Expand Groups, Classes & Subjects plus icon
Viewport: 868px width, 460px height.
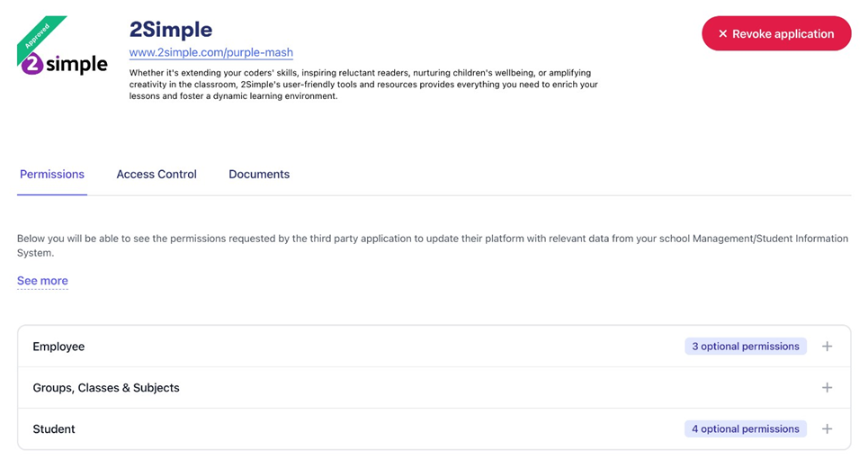(827, 387)
